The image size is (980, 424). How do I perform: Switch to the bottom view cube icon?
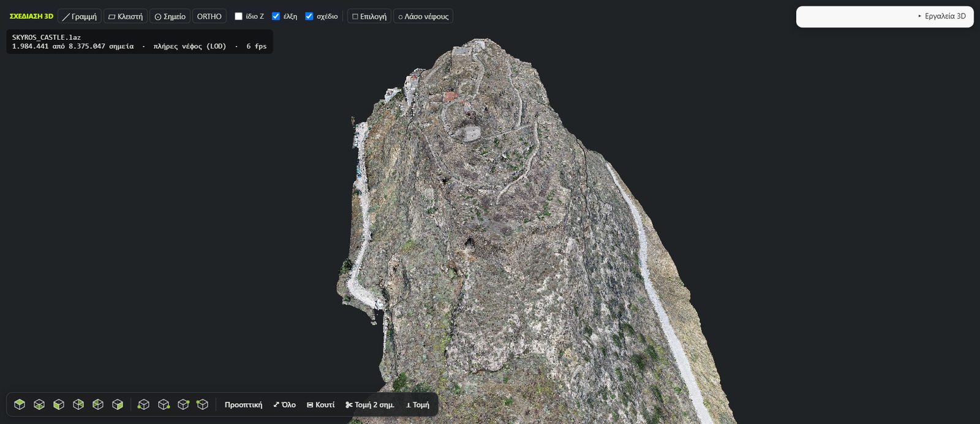[x=39, y=404]
